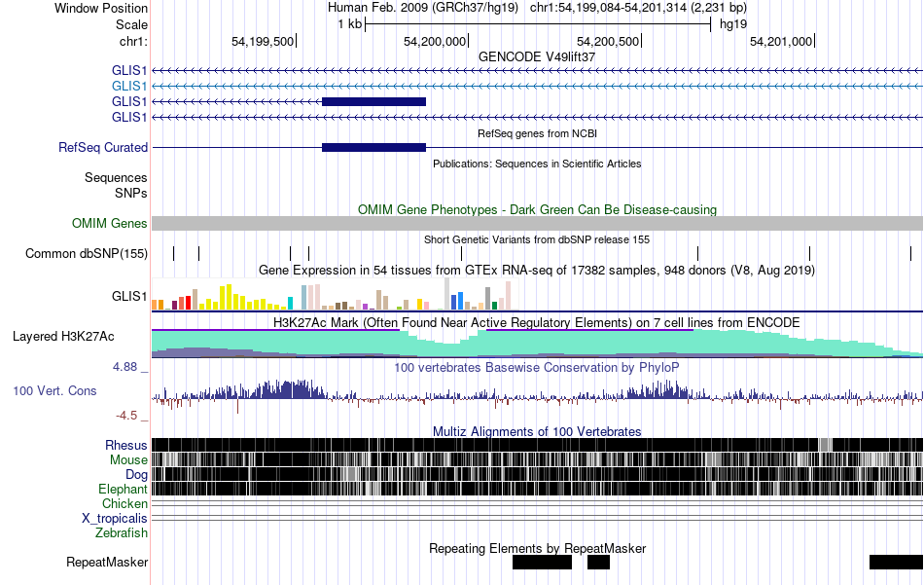The width and height of the screenshot is (924, 585).
Task: Click the Common dbSNP(155) label
Action: click(x=87, y=254)
